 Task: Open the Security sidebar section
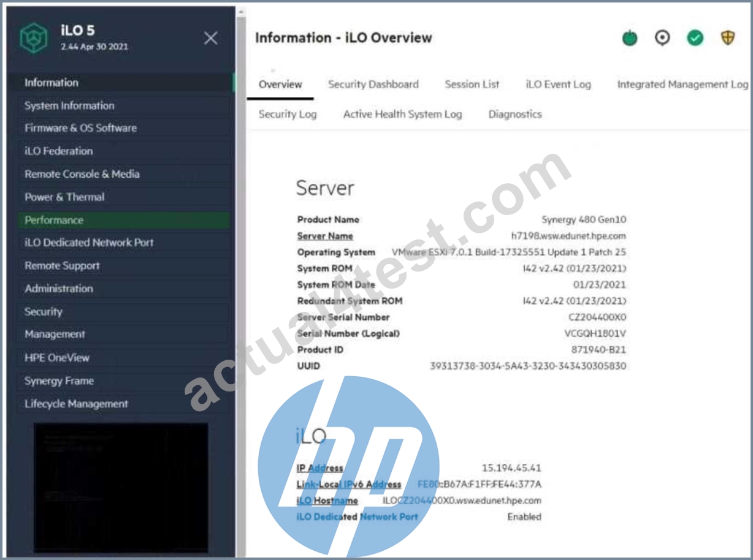click(124, 311)
